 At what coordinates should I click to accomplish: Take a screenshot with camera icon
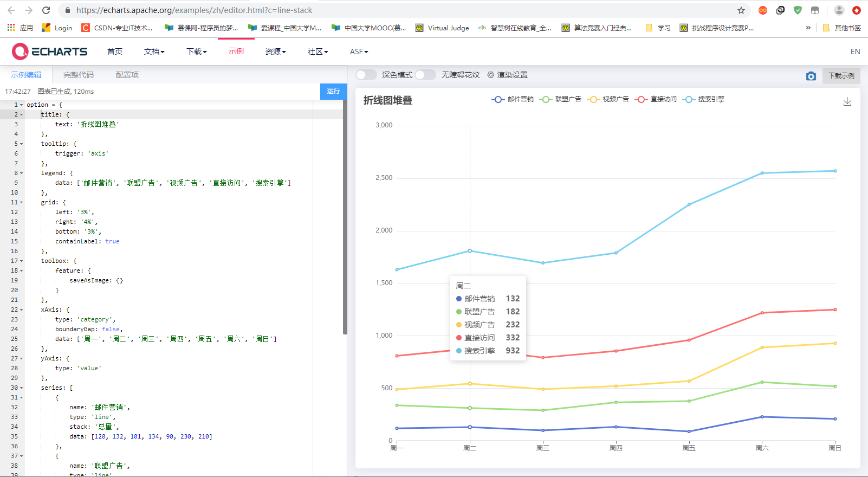(811, 76)
